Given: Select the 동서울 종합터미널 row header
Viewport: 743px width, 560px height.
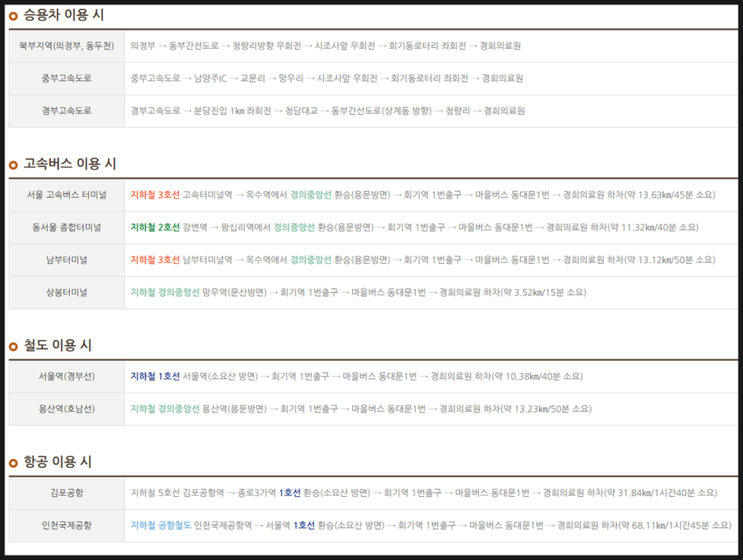Looking at the screenshot, I should tap(67, 228).
